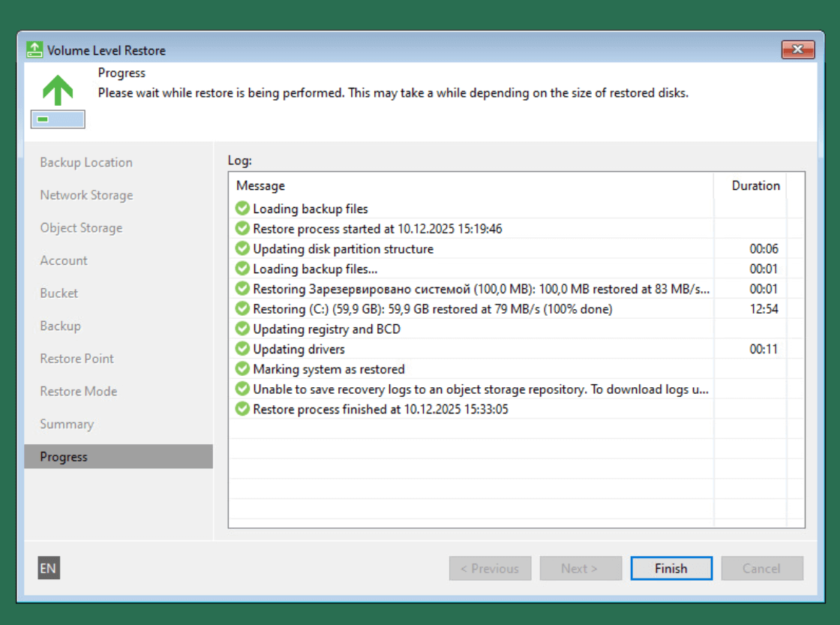This screenshot has height=625, width=840.
Task: Close the Volume Level Restore window
Action: click(797, 50)
